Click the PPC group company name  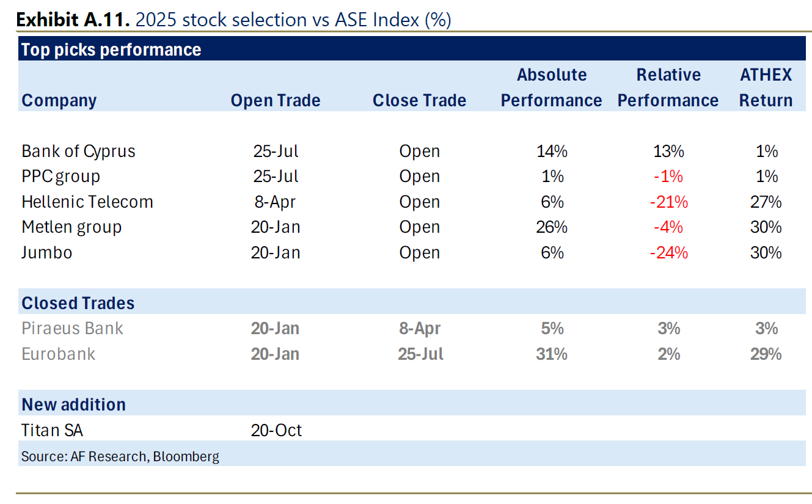[x=60, y=177]
